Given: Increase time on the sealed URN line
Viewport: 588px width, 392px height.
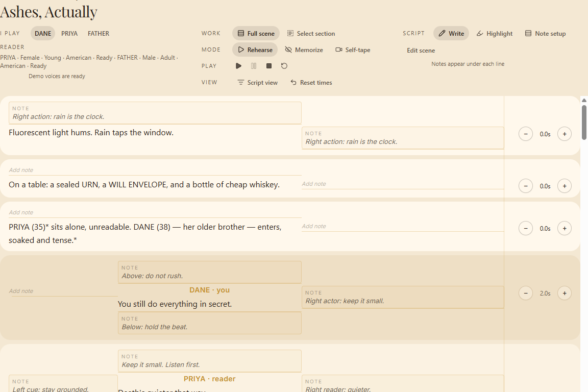Looking at the screenshot, I should [565, 186].
